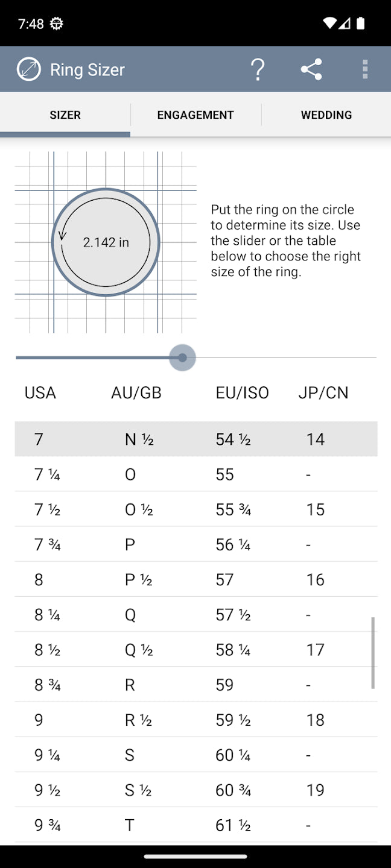Image resolution: width=391 pixels, height=868 pixels.
Task: Select the Sizer tab
Action: (65, 115)
